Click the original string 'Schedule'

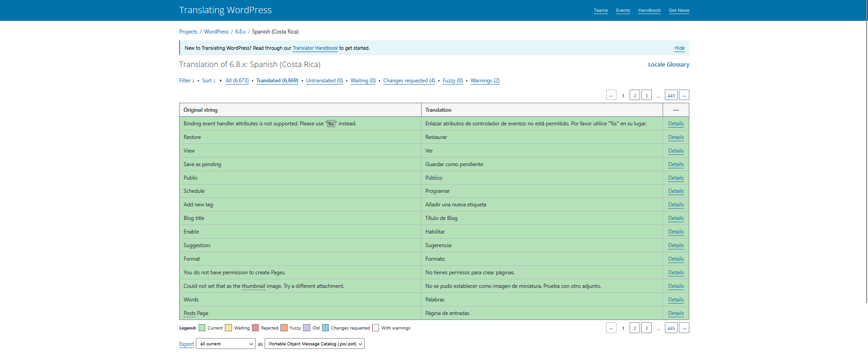point(194,191)
